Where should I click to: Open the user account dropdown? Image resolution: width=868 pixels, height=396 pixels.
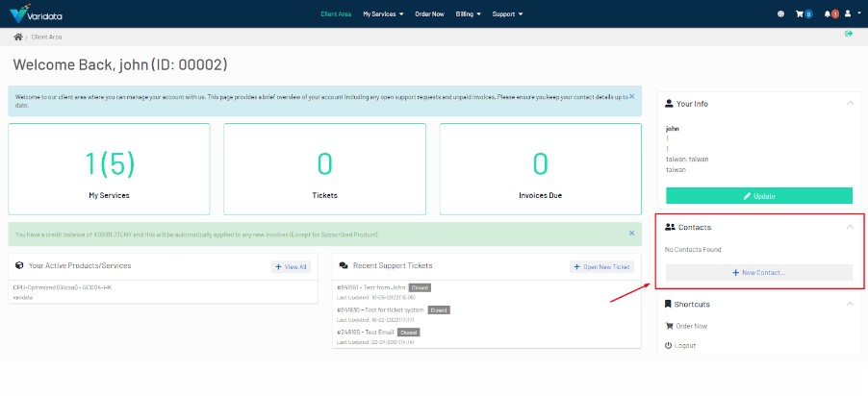(x=851, y=13)
